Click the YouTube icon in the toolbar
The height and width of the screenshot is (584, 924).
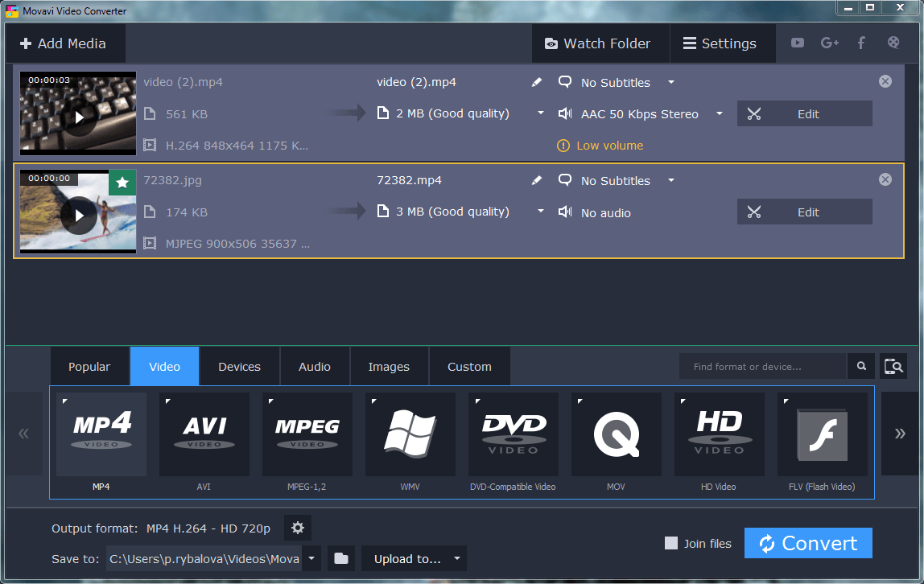click(796, 43)
